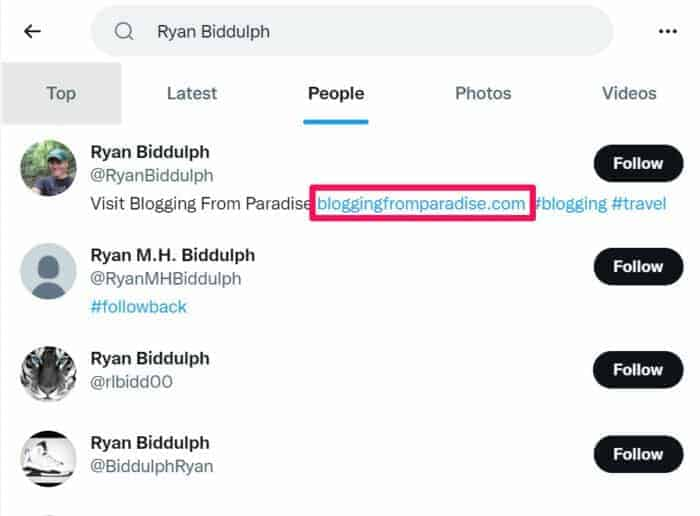Click the default gray avatar of @RyanMHBiddulph

click(48, 271)
